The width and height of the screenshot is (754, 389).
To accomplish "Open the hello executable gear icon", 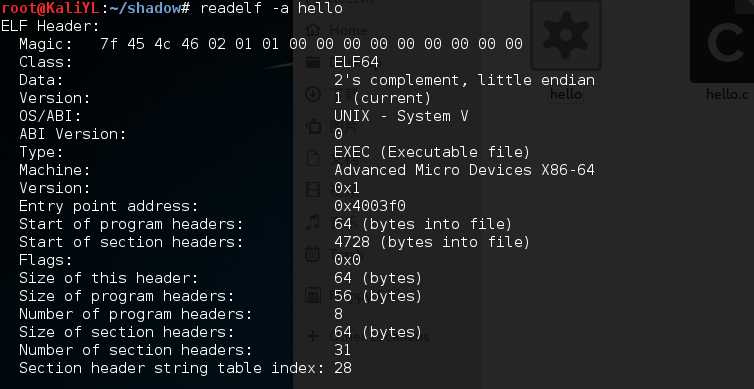I will (x=566, y=35).
